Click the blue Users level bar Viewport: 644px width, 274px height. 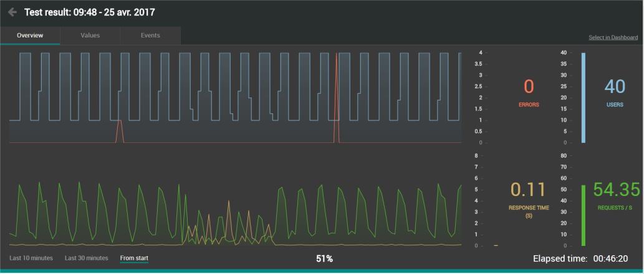[583, 97]
